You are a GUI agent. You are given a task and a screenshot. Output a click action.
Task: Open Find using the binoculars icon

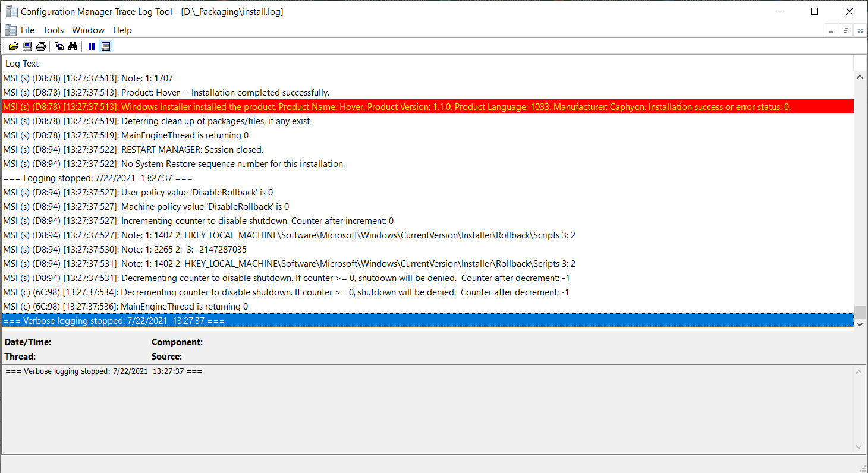(x=73, y=46)
